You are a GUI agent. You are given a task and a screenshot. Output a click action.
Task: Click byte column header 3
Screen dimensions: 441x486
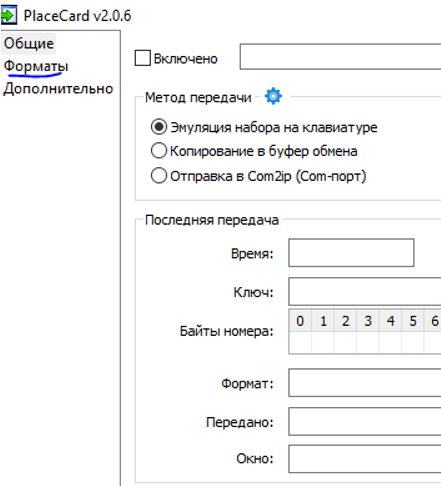point(368,321)
